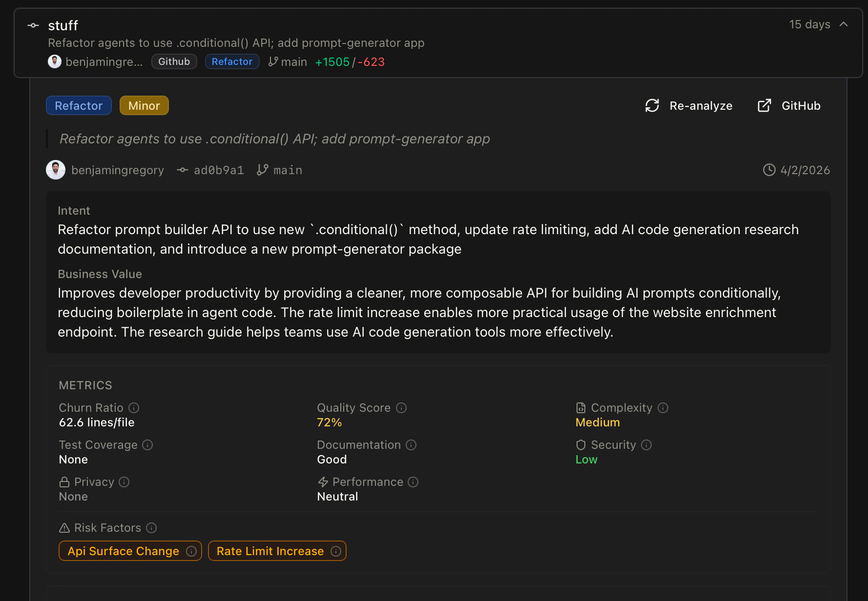868x601 pixels.
Task: Collapse the stuff commit card chevron
Action: 844,24
